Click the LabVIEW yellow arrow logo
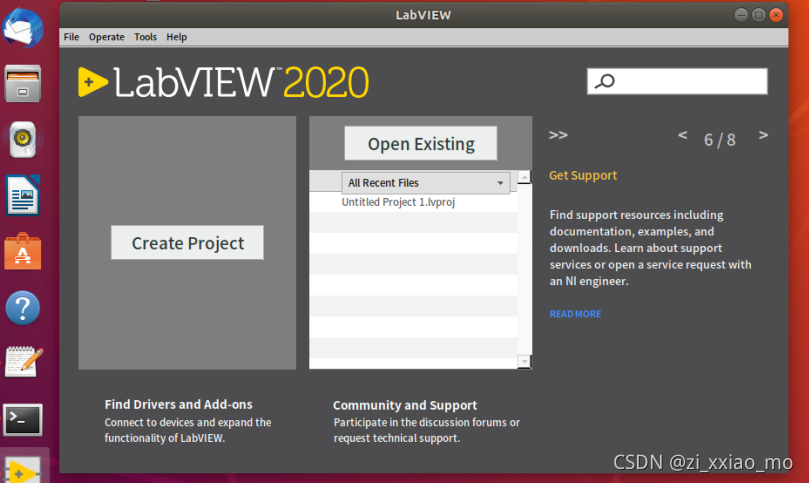Screen dimensions: 809x483 93,82
